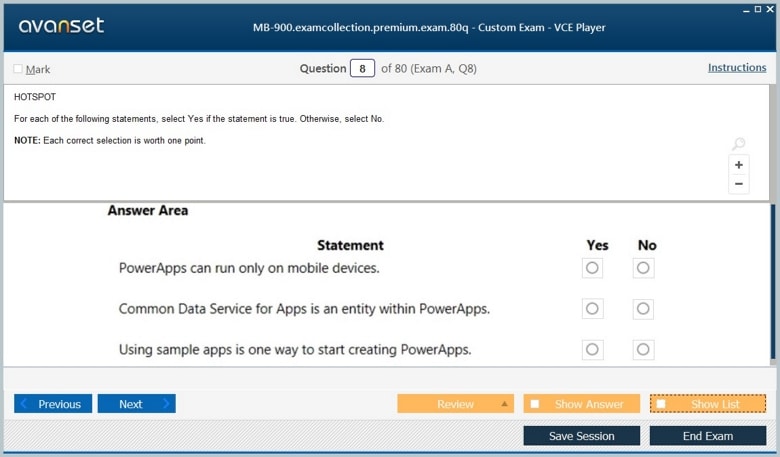Click the Save Session button
Viewport: 780px width, 457px height.
pyautogui.click(x=581, y=436)
